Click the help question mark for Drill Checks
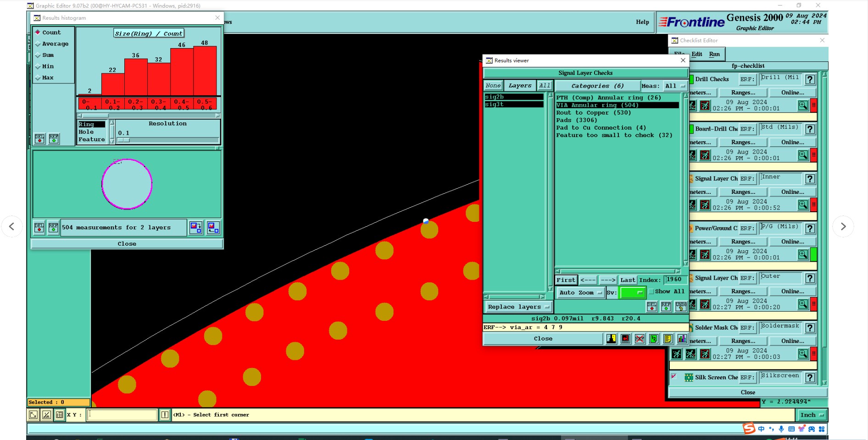This screenshot has height=440, width=868. (810, 79)
